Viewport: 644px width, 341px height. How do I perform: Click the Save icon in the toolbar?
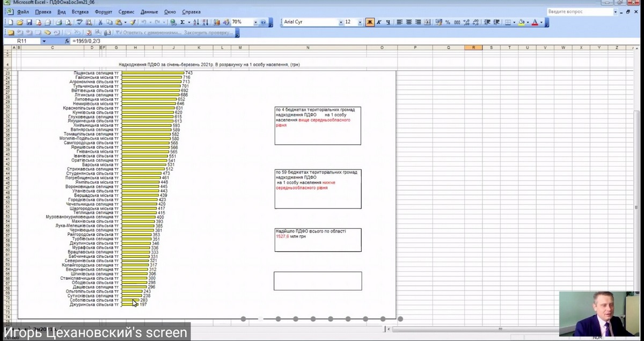[30, 22]
